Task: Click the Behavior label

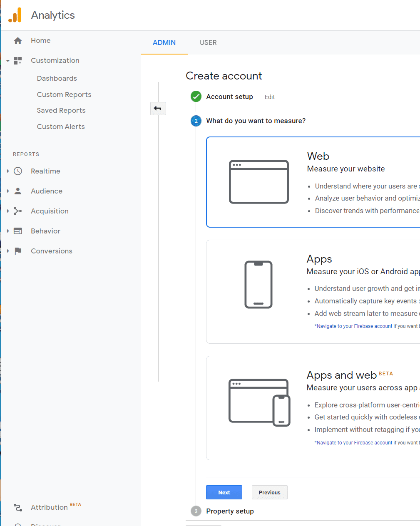Action: point(45,231)
